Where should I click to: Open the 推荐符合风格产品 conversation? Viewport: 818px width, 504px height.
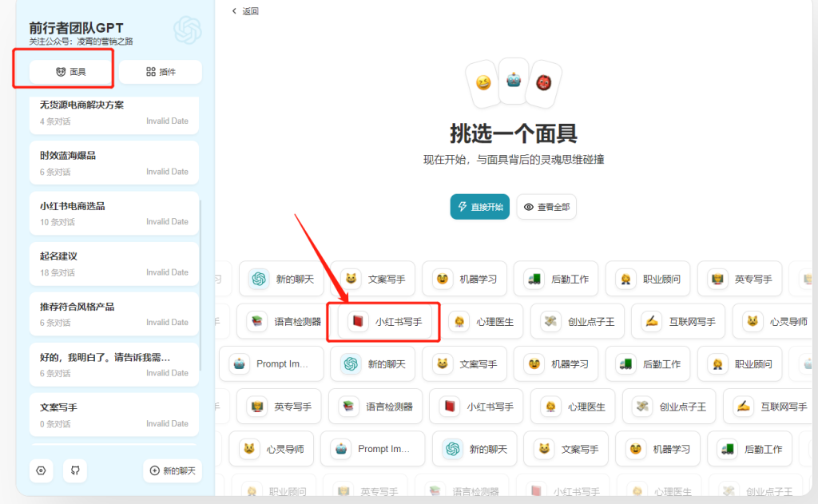click(x=114, y=314)
